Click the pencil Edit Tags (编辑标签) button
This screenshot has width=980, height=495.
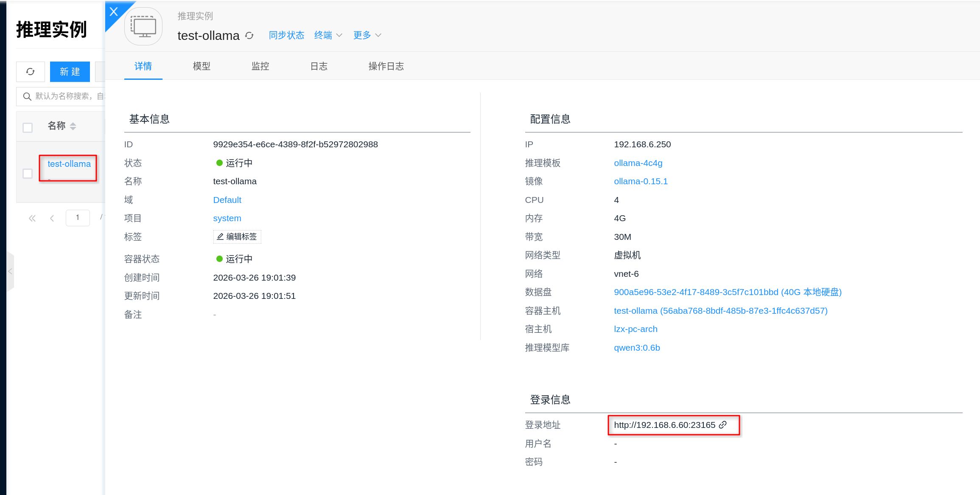click(x=237, y=237)
